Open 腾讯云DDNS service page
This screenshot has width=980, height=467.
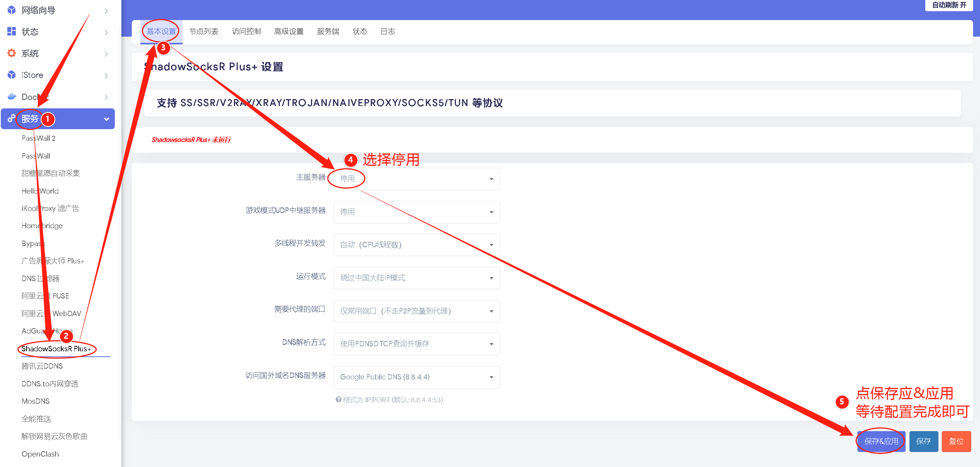(x=42, y=366)
